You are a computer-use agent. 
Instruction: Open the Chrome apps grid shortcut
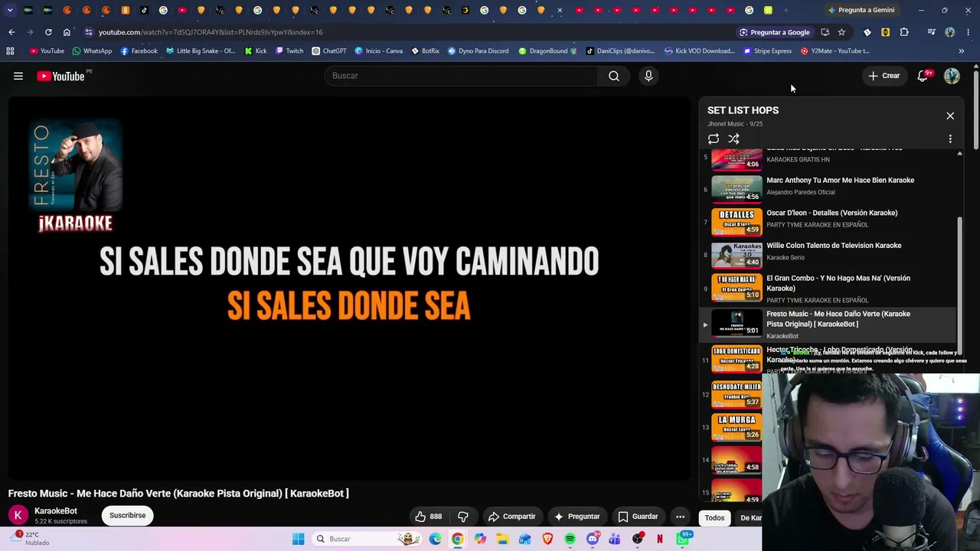point(10,51)
